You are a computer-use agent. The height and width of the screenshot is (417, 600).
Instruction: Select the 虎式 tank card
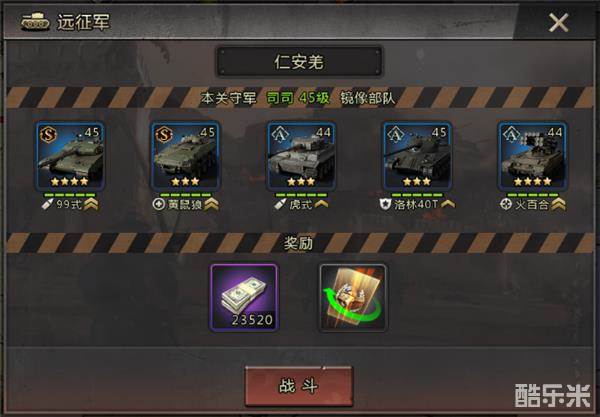pyautogui.click(x=302, y=156)
